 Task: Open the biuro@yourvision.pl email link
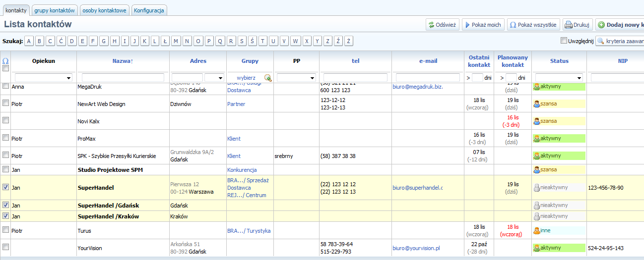click(416, 248)
